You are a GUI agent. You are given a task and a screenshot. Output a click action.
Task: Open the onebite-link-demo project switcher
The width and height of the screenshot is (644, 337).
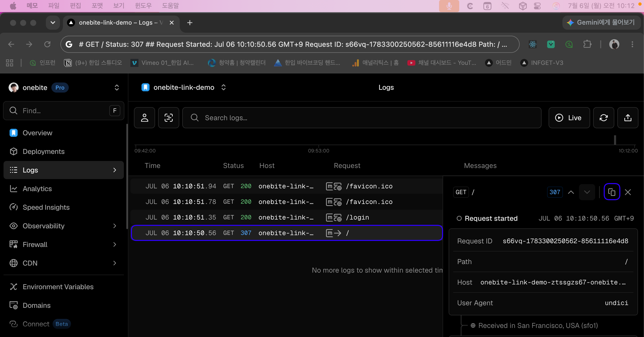pyautogui.click(x=224, y=87)
